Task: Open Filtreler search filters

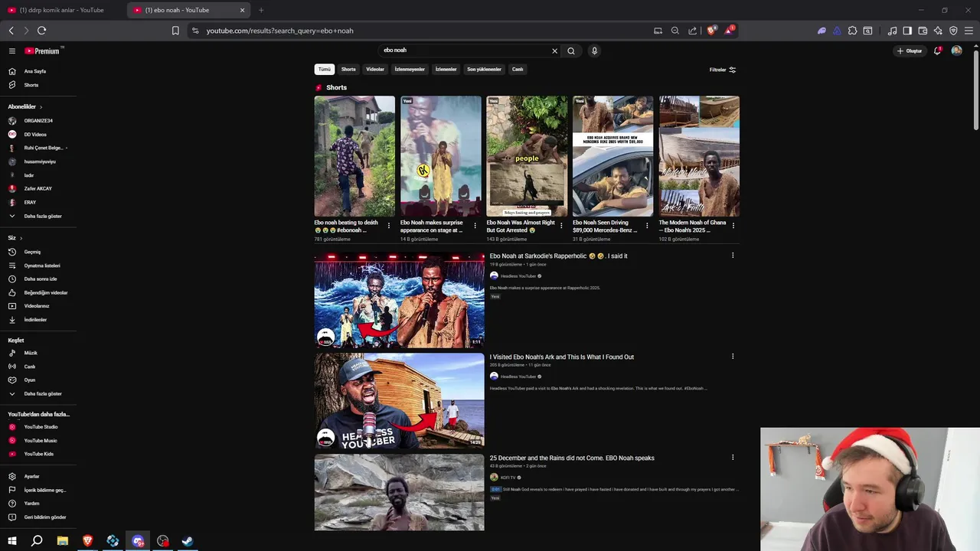Action: click(x=723, y=70)
